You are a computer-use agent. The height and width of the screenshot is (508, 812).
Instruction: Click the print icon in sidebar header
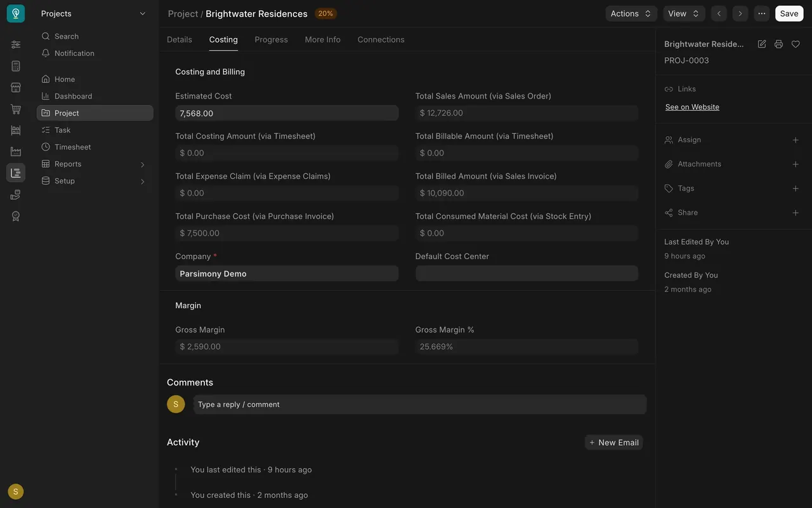778,44
